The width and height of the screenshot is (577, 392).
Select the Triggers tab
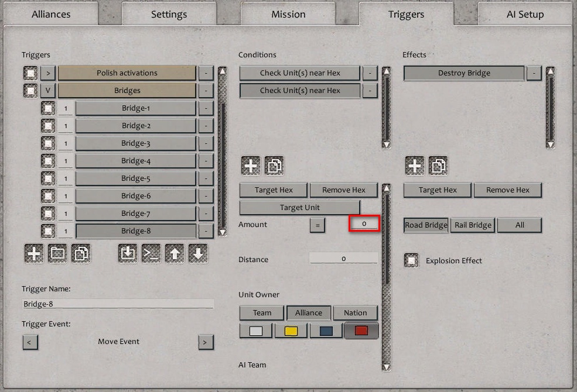pos(407,14)
